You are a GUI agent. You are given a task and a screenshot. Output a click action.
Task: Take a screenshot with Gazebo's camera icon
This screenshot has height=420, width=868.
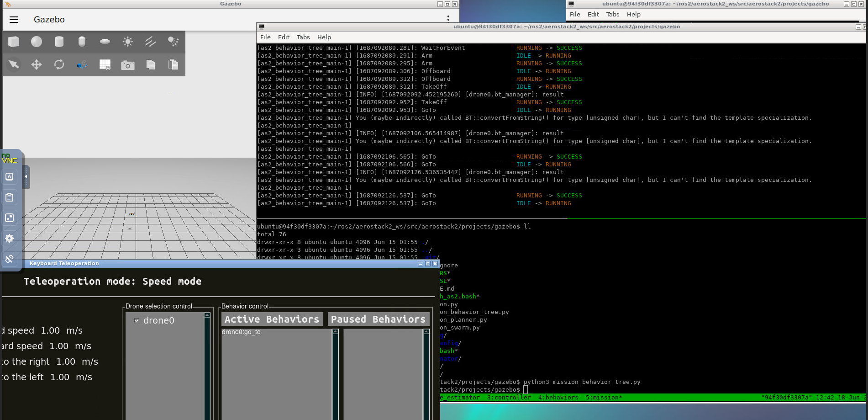click(x=128, y=64)
